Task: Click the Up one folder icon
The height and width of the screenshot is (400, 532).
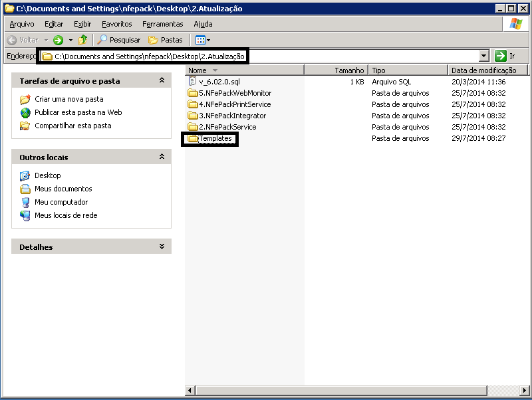Action: point(82,40)
